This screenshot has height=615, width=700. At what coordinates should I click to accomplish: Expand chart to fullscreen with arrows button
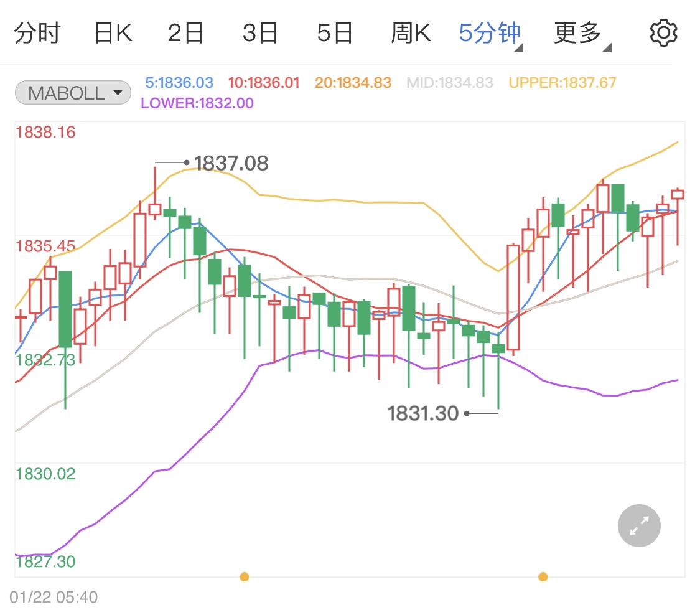[x=639, y=525]
